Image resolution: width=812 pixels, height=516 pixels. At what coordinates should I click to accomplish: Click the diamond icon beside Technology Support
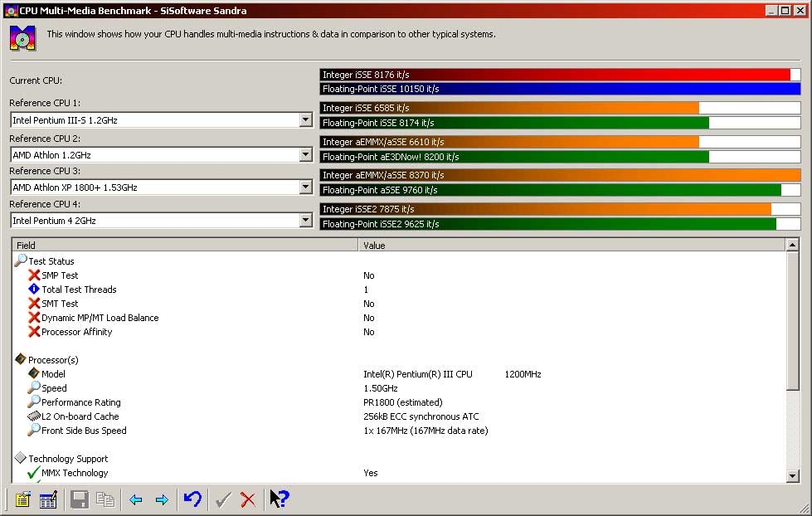[x=21, y=457]
